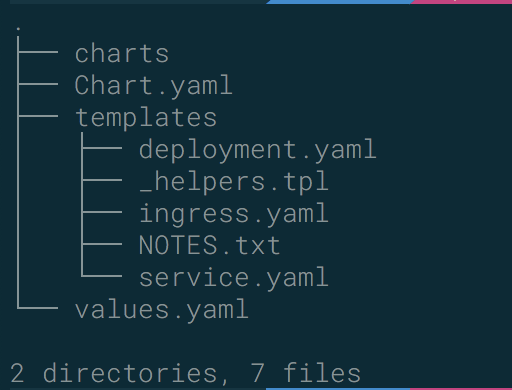Viewport: 512px width, 390px height.
Task: Select the templates folder in the tree
Action: click(x=146, y=117)
